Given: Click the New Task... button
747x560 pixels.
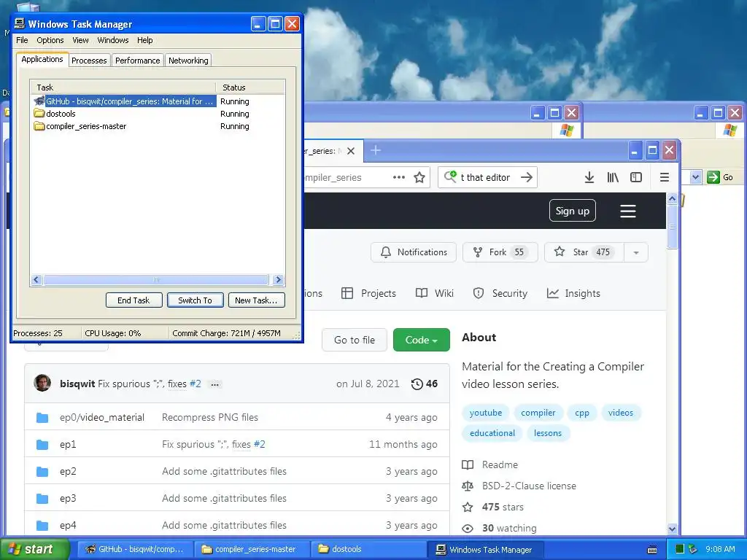Looking at the screenshot, I should 256,300.
